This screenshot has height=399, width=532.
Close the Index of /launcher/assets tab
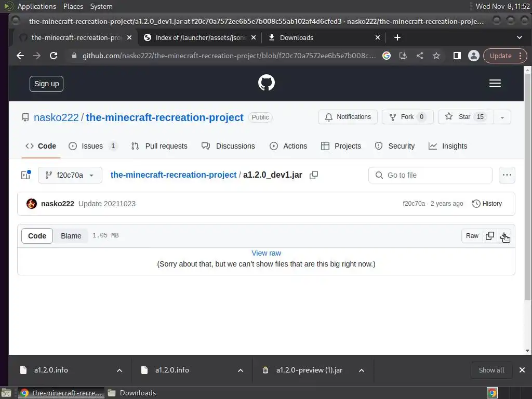point(254,37)
